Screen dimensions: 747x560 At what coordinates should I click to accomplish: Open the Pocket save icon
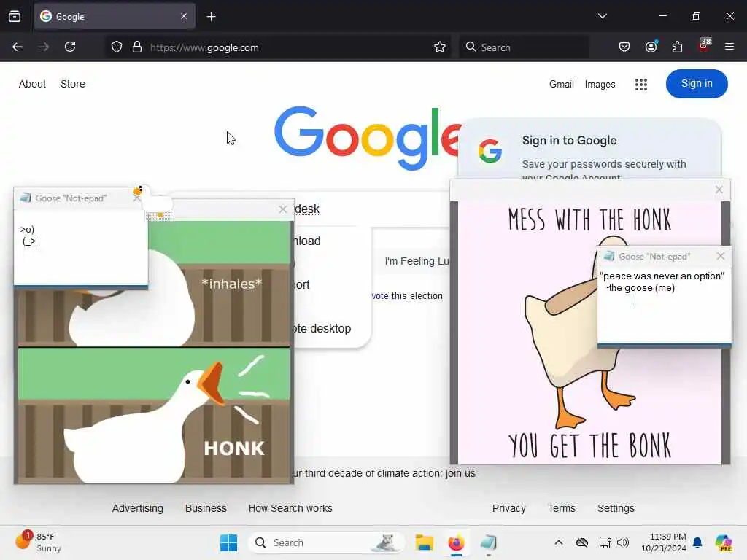[624, 47]
